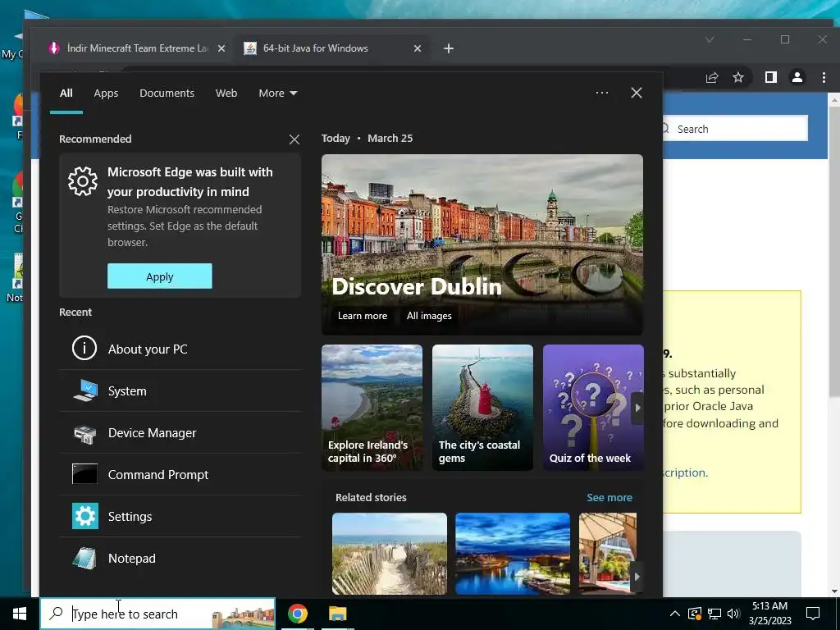Open the security alert tray icon
The image size is (840, 630).
click(695, 614)
